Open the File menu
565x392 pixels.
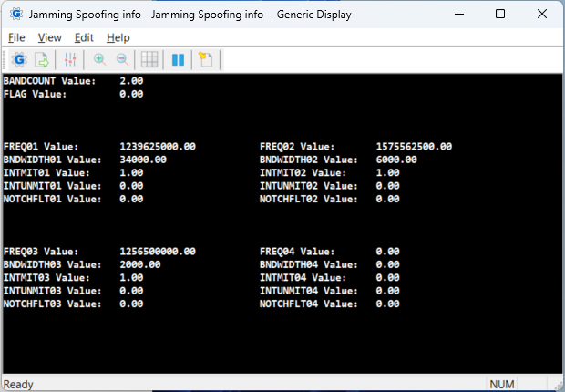click(16, 37)
